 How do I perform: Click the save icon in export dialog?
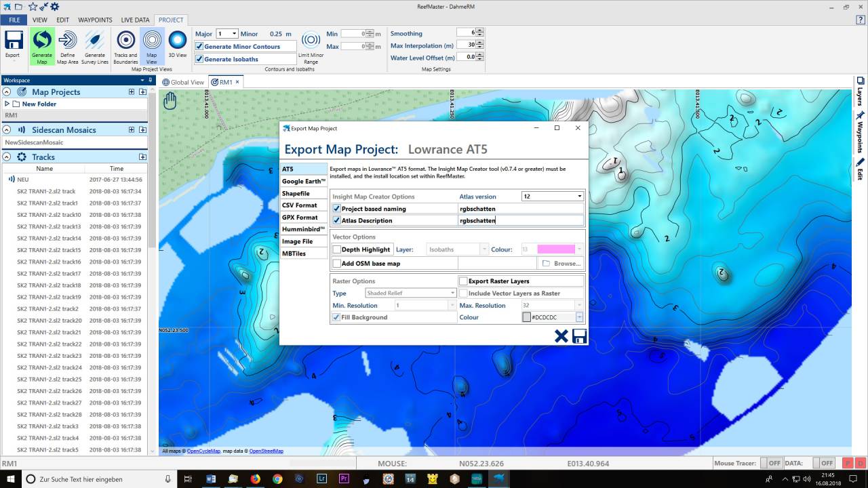tap(579, 336)
